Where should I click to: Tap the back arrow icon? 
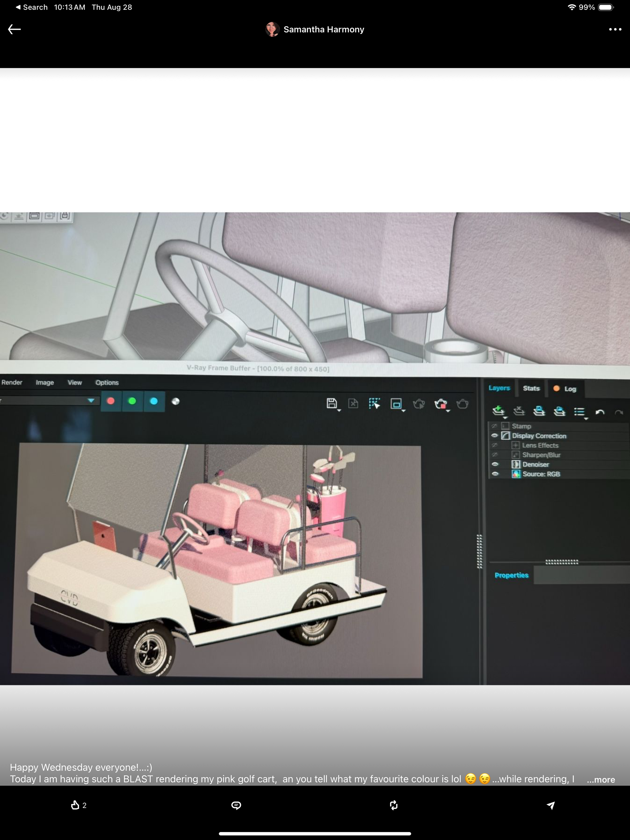14,29
